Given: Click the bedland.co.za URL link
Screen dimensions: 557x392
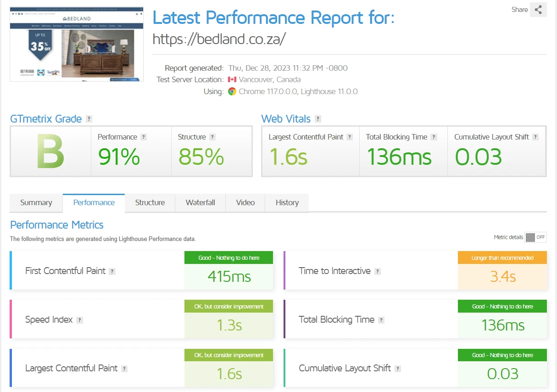Looking at the screenshot, I should coord(219,39).
